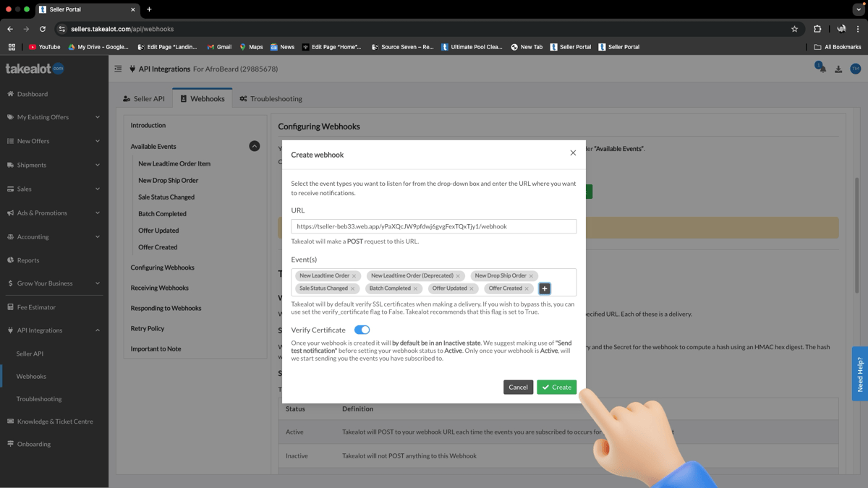
Task: Open the Retry Policy section
Action: [x=147, y=328]
